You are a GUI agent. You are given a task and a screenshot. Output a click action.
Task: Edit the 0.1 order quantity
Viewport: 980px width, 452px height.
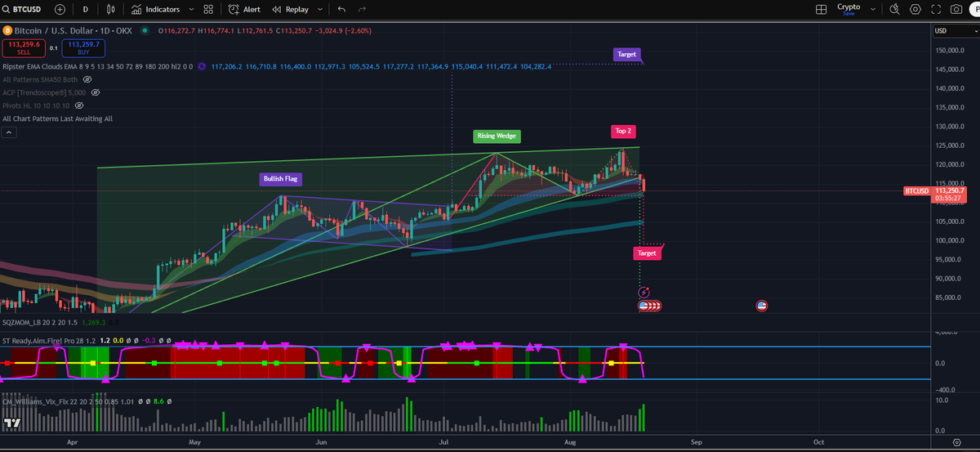56,47
